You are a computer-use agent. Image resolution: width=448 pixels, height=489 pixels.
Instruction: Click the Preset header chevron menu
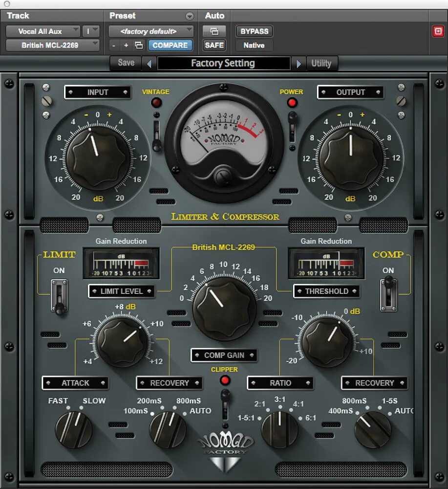click(190, 16)
